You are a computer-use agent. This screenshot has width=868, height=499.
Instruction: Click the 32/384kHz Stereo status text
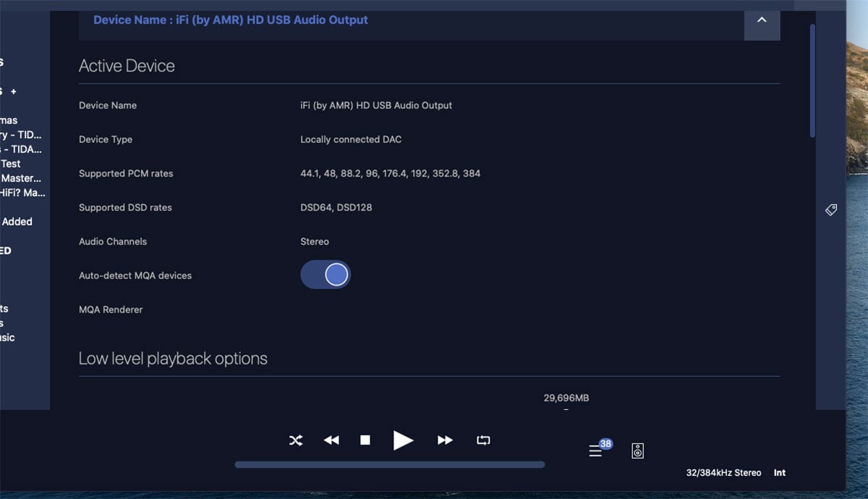click(x=723, y=472)
